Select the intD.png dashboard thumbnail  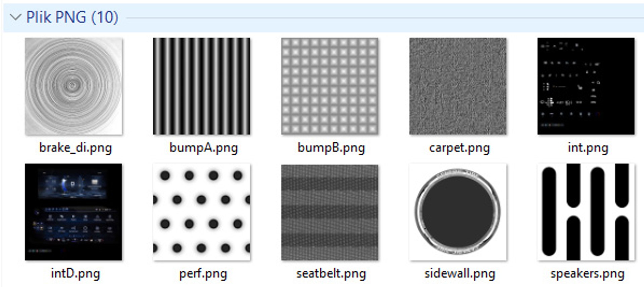[x=73, y=212]
